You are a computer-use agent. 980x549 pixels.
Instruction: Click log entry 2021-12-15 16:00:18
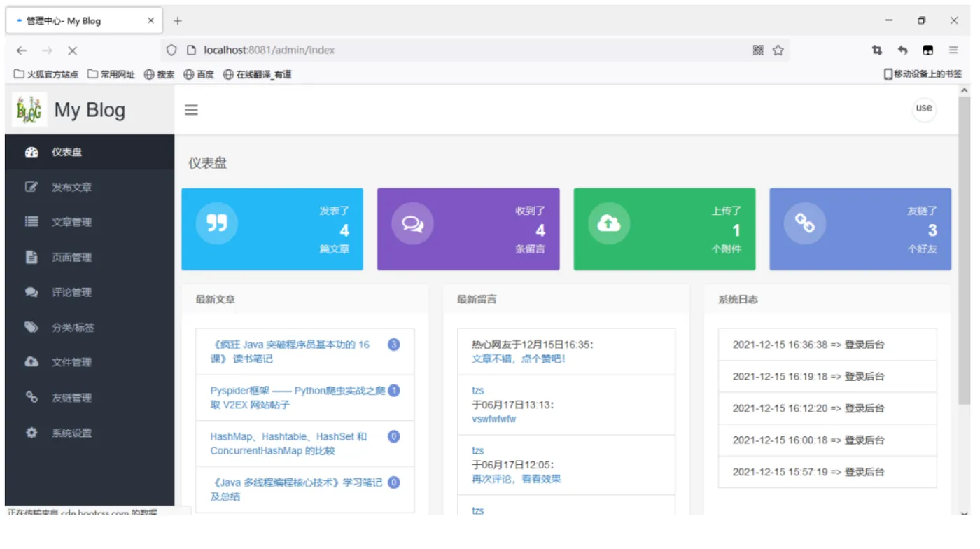click(x=827, y=440)
